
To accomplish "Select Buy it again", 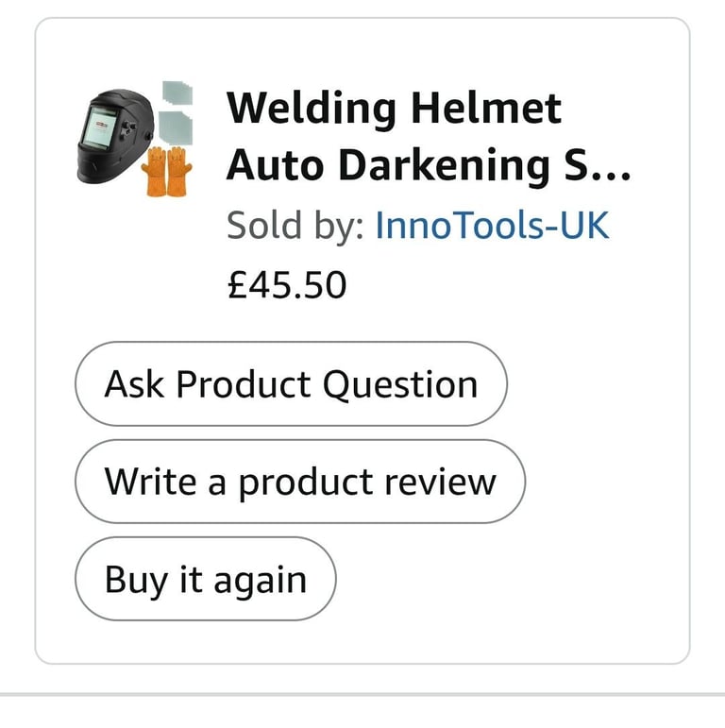I will point(206,579).
